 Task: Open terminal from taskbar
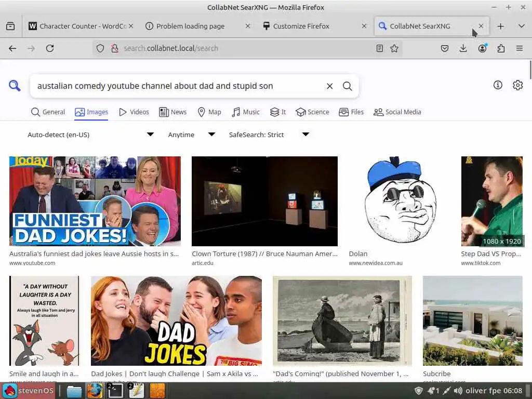(115, 391)
